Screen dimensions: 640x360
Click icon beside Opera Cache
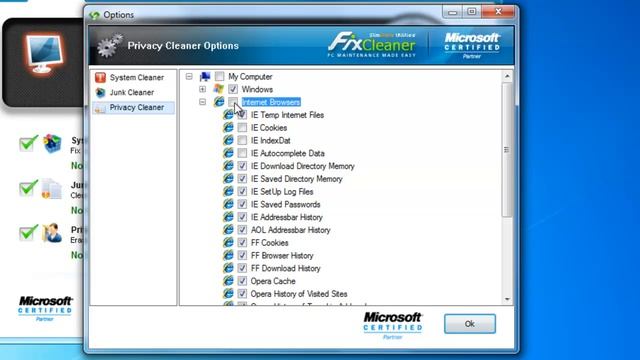pyautogui.click(x=229, y=281)
